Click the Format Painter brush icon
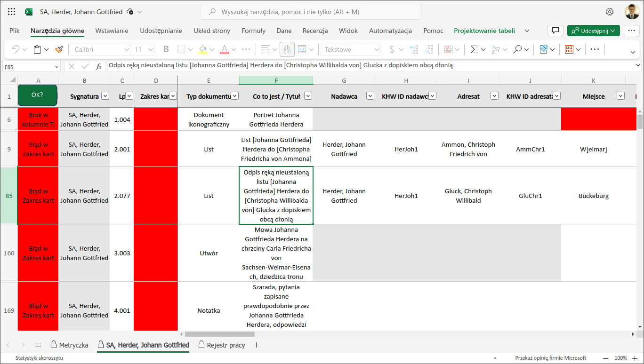644x364 pixels. 59,49
